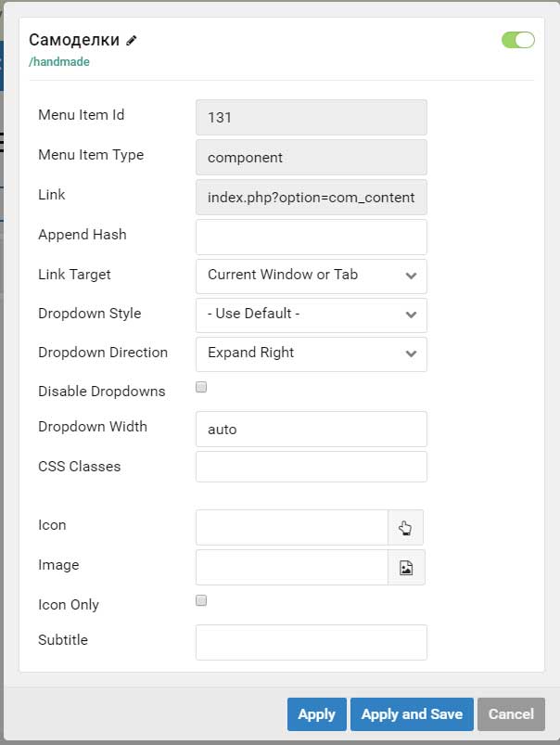Screen dimensions: 560x745
Task: Open the icon picker beside the Icon field
Action: tap(405, 527)
